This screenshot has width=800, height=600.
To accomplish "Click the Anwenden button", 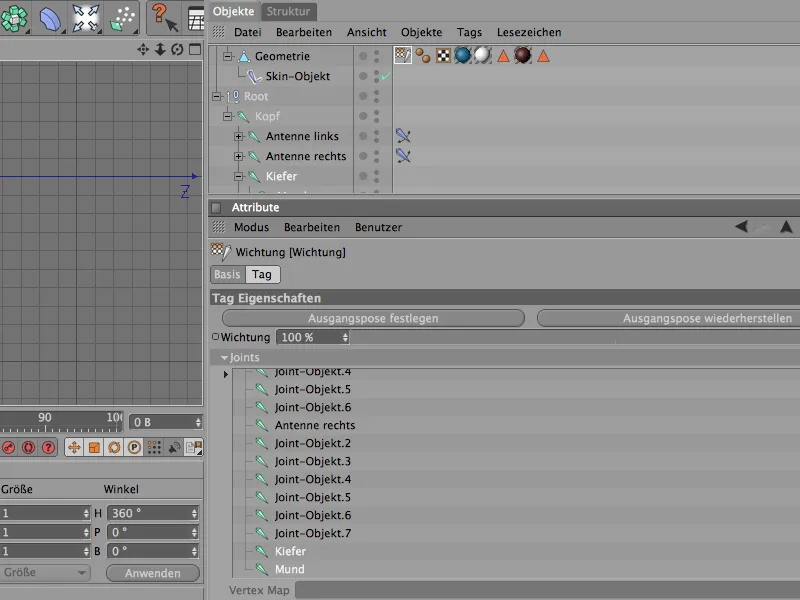I will tap(153, 573).
